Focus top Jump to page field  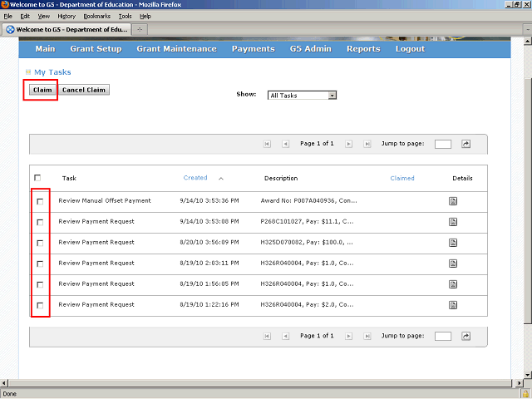443,144
